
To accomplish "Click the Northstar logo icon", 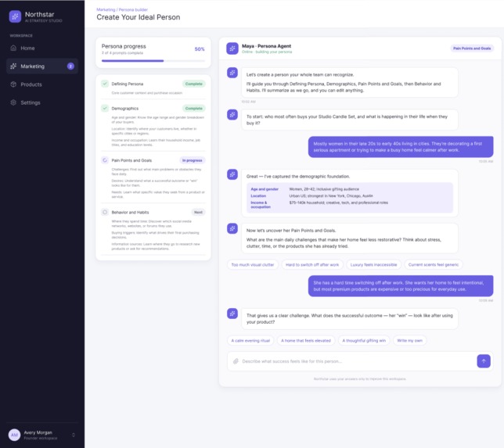I will pos(15,16).
